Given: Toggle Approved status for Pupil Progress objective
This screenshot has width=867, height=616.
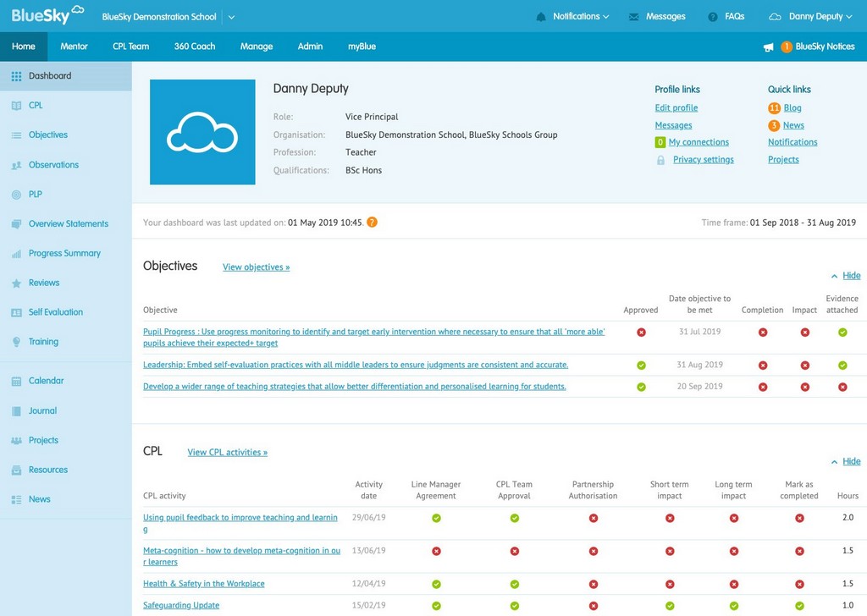Looking at the screenshot, I should [642, 333].
